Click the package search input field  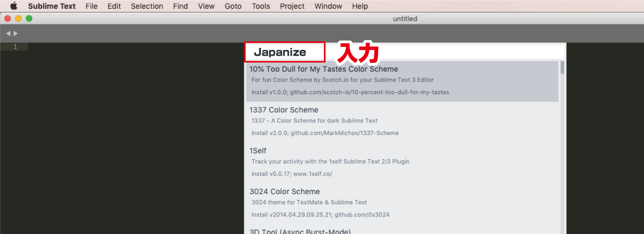pyautogui.click(x=404, y=52)
